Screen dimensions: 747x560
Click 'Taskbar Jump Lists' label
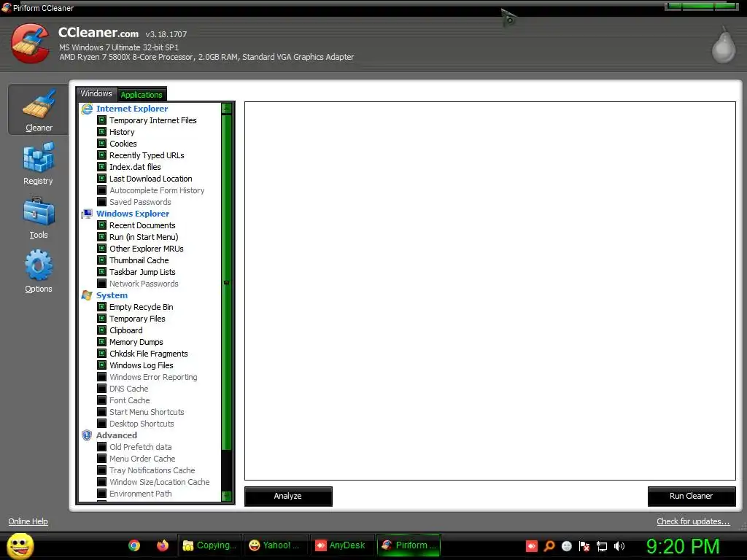(x=142, y=272)
